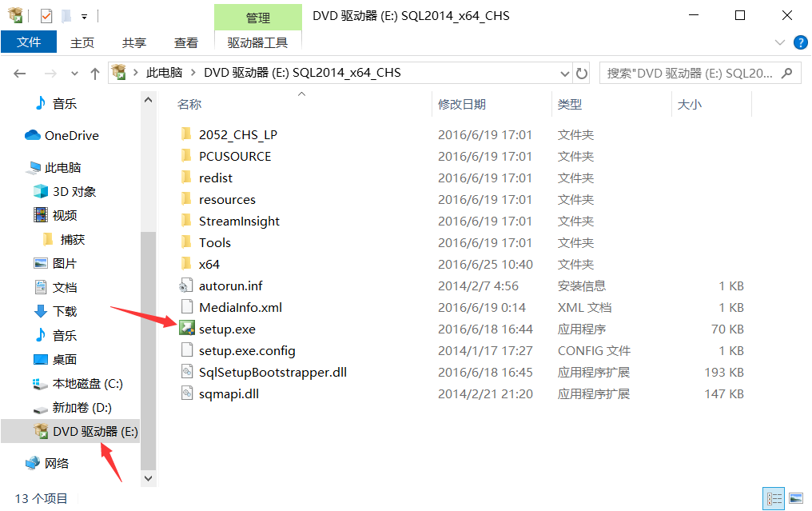Viewport: 812px width, 511px height.
Task: Switch to large icons view in status bar
Action: [x=796, y=498]
